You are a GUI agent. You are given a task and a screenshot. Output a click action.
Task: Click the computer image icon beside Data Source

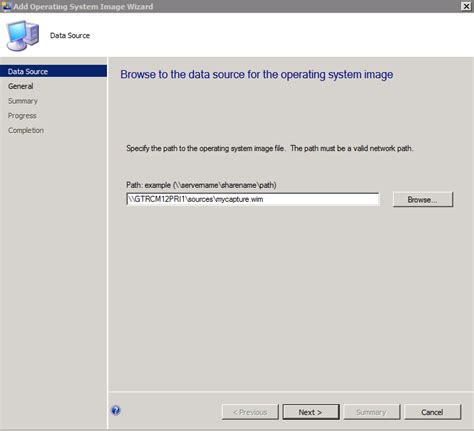tap(23, 36)
